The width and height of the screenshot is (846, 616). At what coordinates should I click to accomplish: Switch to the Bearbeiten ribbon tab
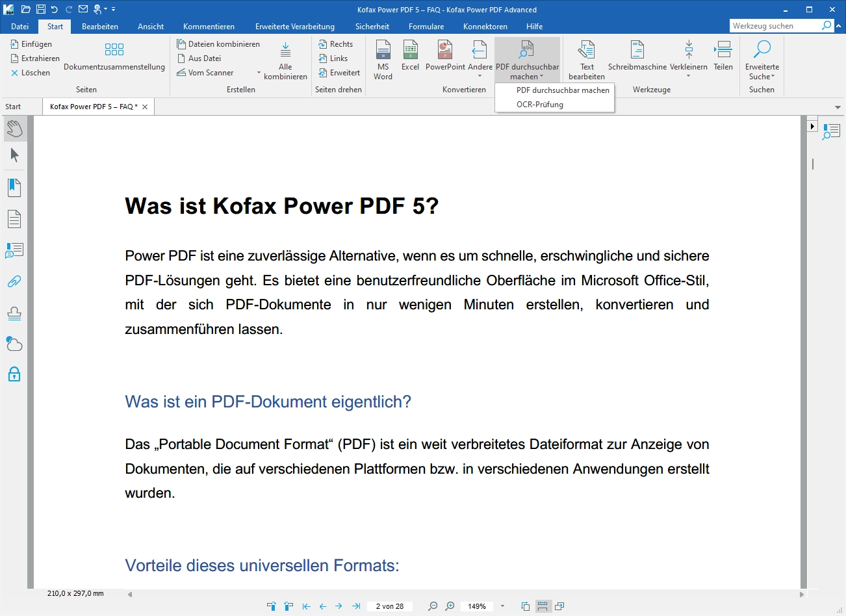100,27
